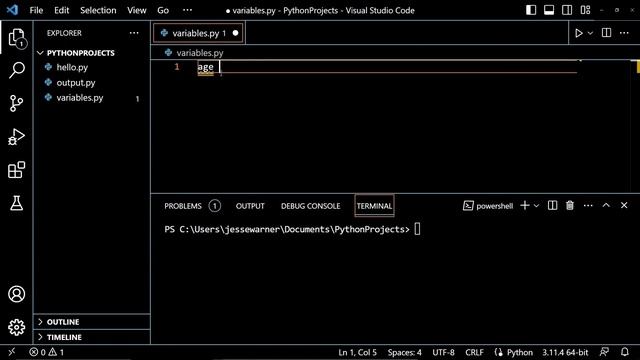Open the Source Control view
The height and width of the screenshot is (360, 640).
point(16,103)
